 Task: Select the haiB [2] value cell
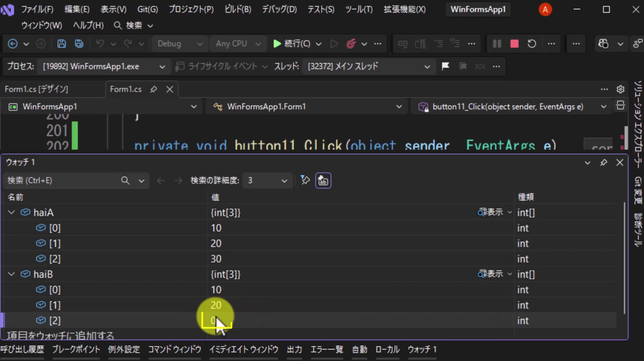(361, 320)
